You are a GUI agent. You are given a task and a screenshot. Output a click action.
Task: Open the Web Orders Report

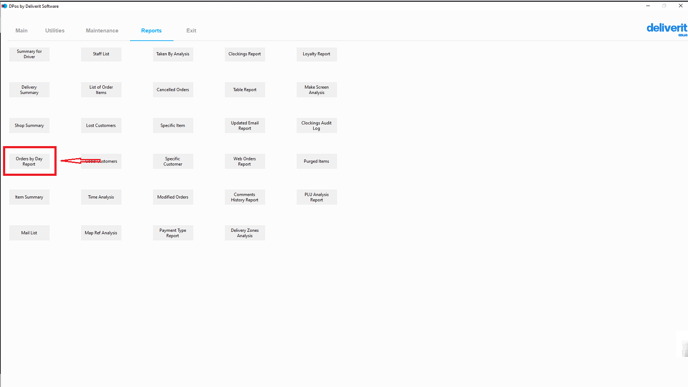(245, 161)
